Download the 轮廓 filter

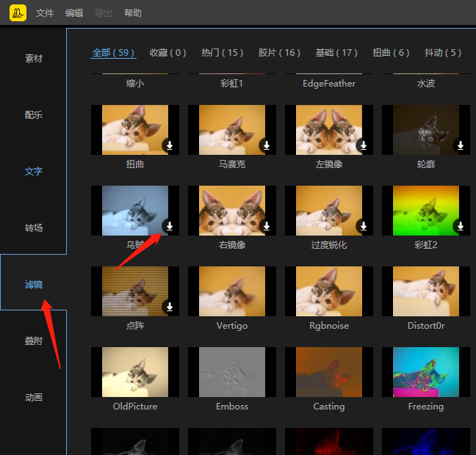(x=461, y=145)
